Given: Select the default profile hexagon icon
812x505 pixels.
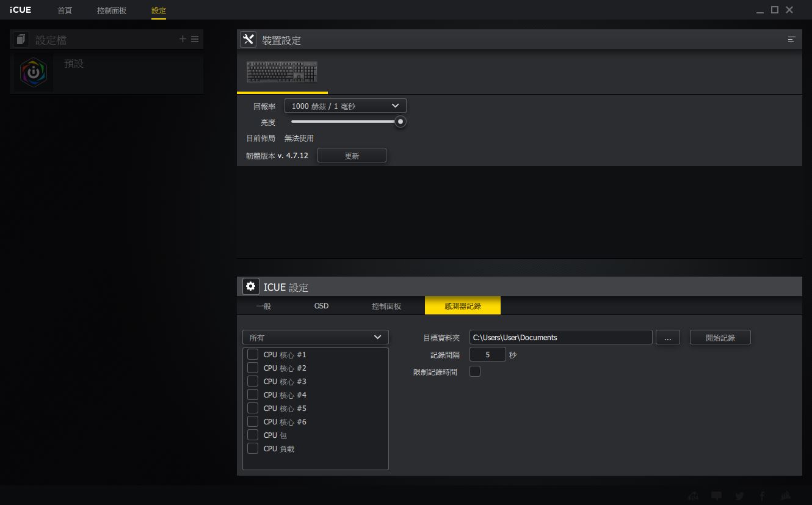Looking at the screenshot, I should tap(34, 73).
